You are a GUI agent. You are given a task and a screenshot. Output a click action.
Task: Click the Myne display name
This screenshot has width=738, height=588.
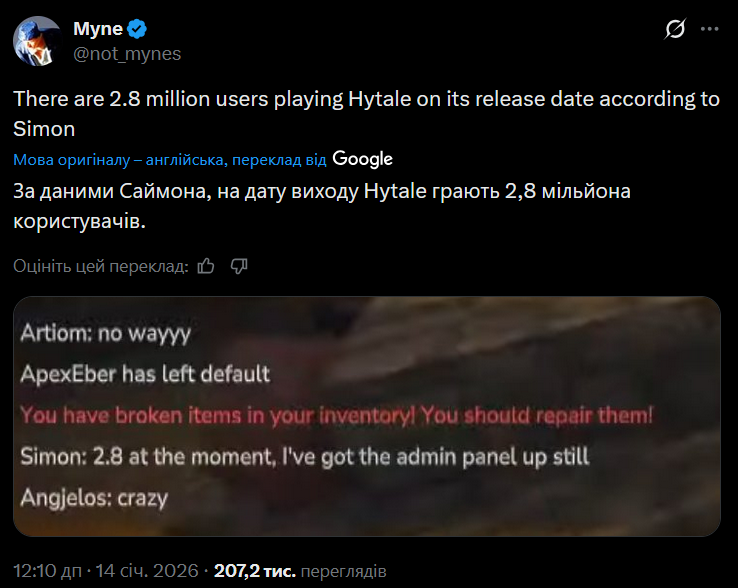click(x=97, y=30)
